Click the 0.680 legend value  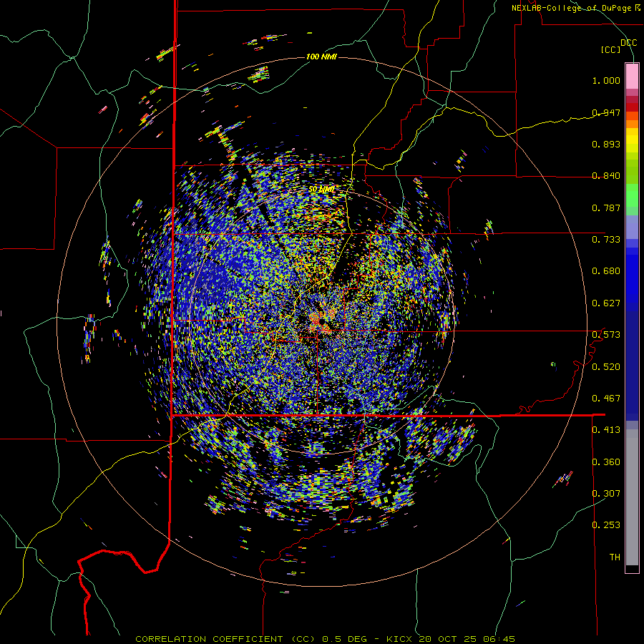click(606, 271)
